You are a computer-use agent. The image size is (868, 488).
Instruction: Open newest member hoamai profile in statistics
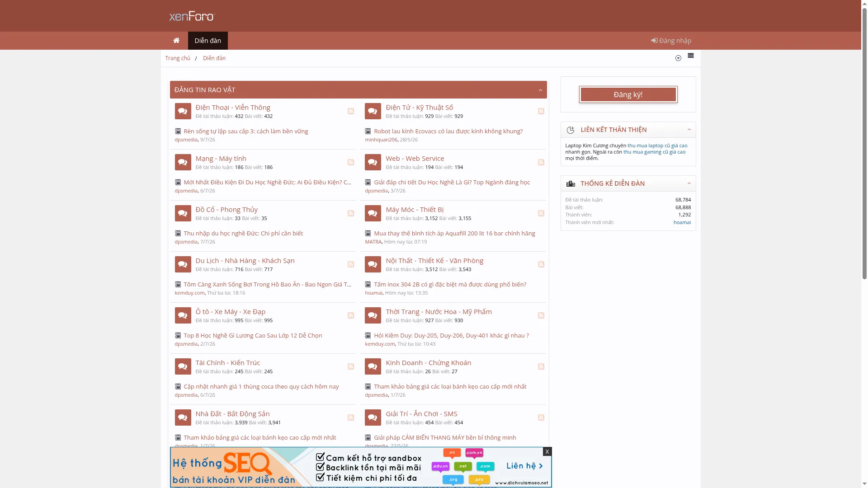tap(682, 222)
